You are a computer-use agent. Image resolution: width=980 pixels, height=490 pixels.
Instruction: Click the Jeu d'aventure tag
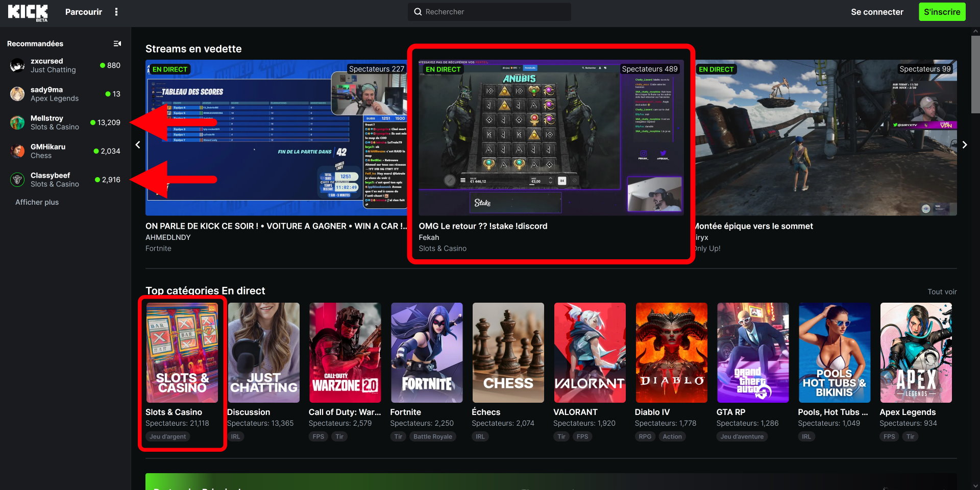(x=742, y=436)
